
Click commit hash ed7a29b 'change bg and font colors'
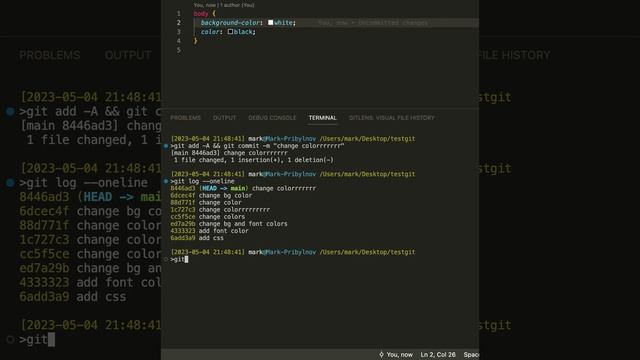[x=183, y=224]
